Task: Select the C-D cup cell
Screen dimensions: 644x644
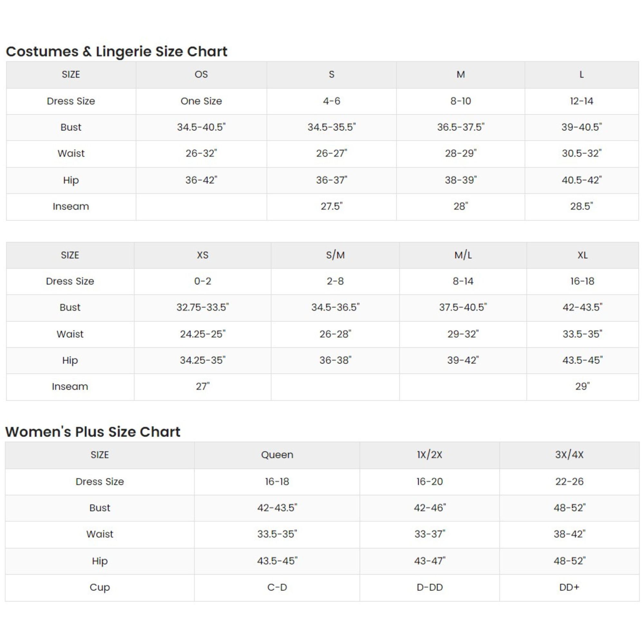Action: tap(277, 587)
